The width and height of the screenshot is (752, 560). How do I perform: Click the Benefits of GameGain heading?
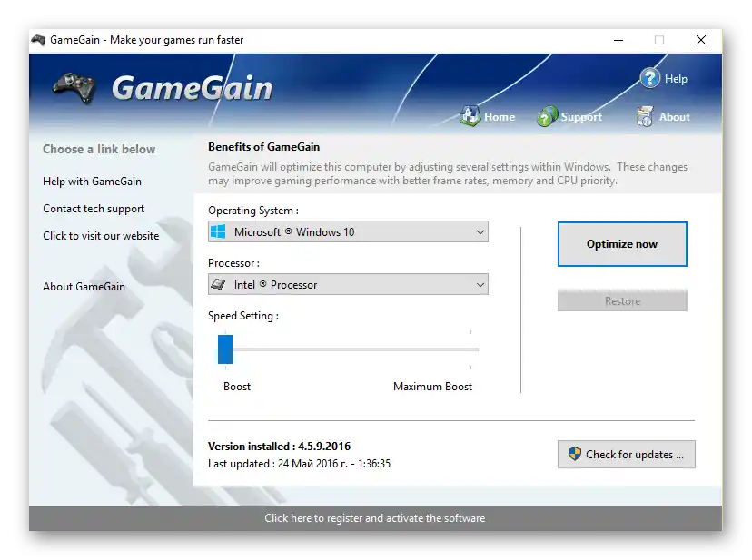263,147
